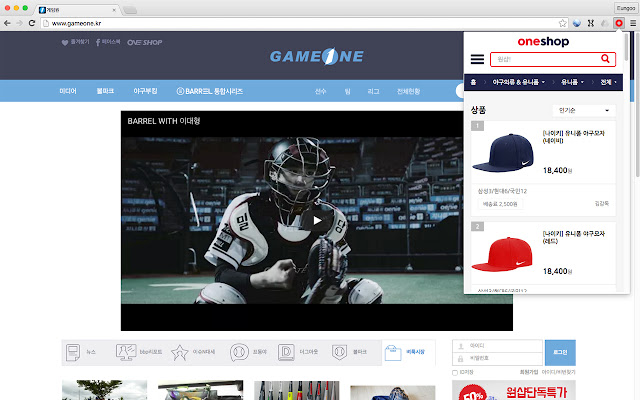Open the ONE SHOP link in header
Viewport: 640px width, 400px height.
144,42
